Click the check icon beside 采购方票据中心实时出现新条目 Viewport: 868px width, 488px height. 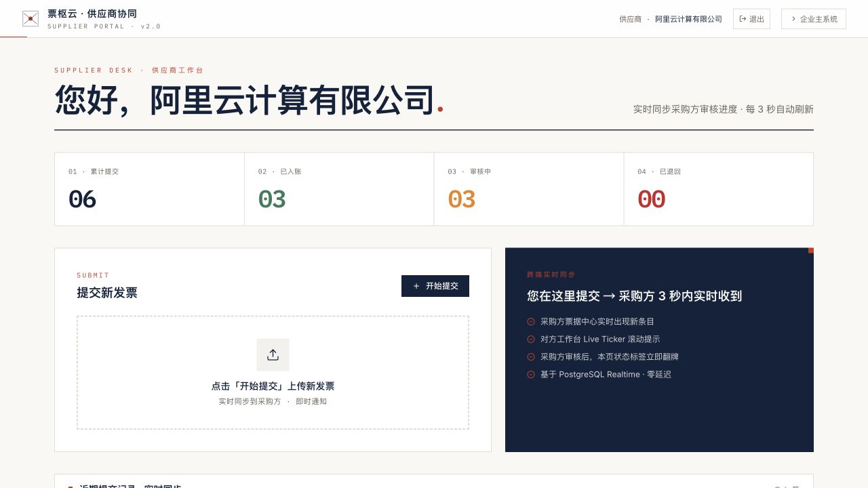click(531, 322)
